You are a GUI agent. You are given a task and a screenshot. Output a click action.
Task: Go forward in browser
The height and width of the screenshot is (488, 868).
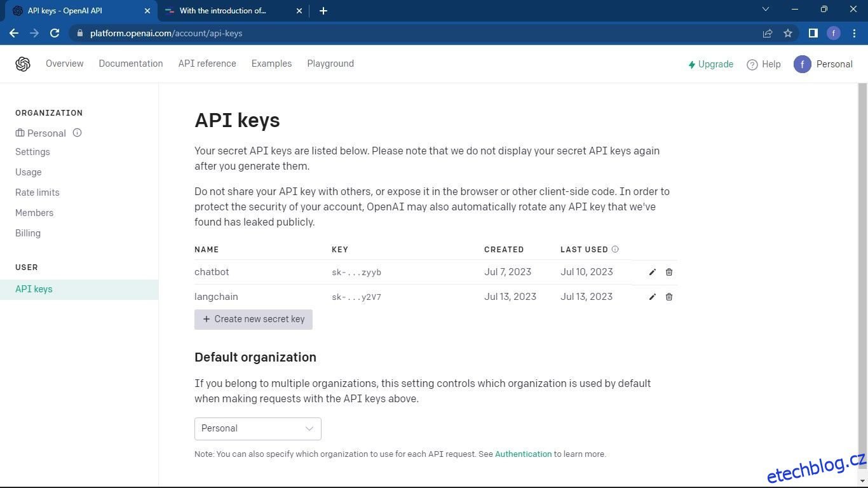34,33
